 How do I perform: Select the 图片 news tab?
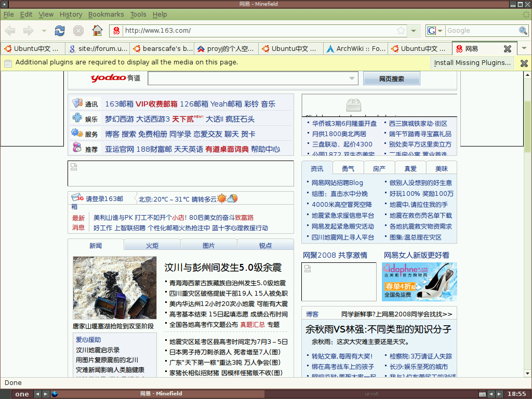pos(209,245)
